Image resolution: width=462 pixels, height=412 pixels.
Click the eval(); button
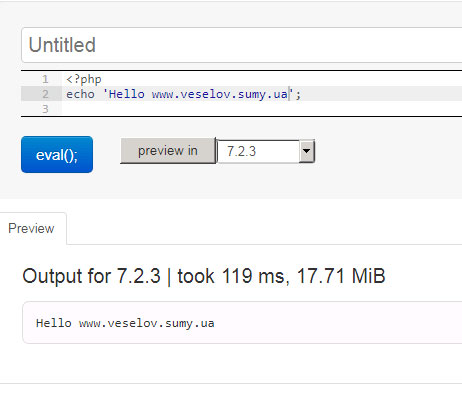(57, 154)
